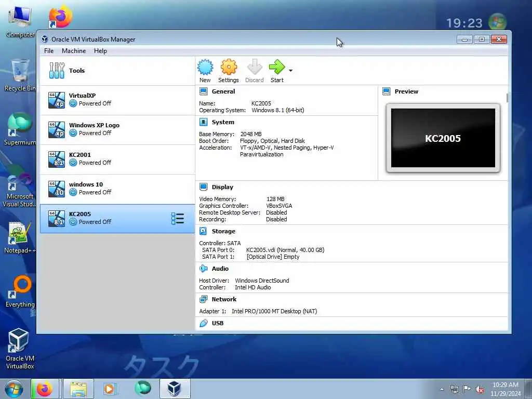Open media player from taskbar

(x=109, y=389)
